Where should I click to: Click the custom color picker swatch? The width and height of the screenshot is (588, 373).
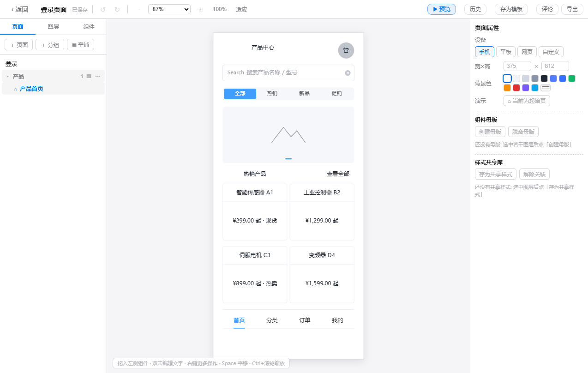pyautogui.click(x=546, y=88)
